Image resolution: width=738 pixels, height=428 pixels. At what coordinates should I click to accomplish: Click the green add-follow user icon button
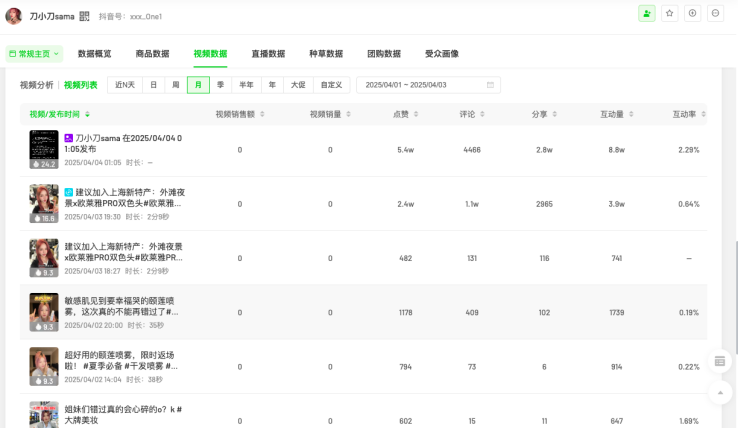[x=647, y=13]
